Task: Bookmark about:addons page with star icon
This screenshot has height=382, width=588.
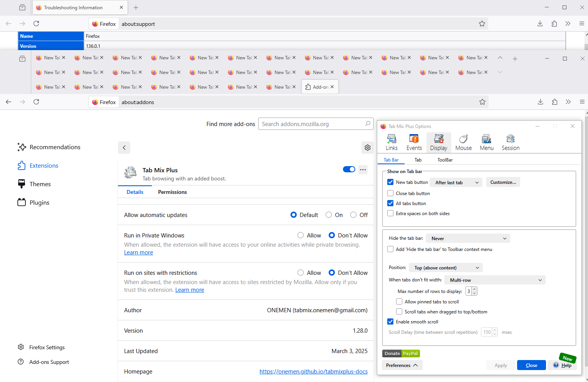Action: (x=482, y=102)
